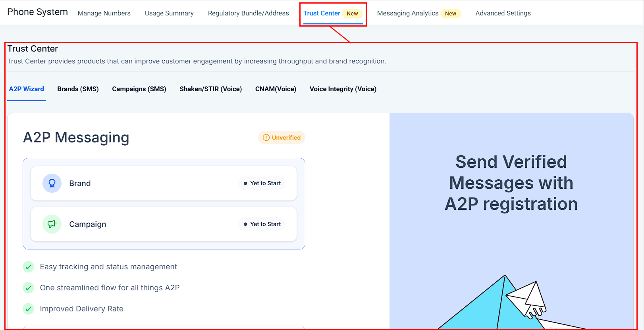The width and height of the screenshot is (644, 330).
Task: Click checkmark beside Improved Delivery Rate
Action: tap(29, 309)
